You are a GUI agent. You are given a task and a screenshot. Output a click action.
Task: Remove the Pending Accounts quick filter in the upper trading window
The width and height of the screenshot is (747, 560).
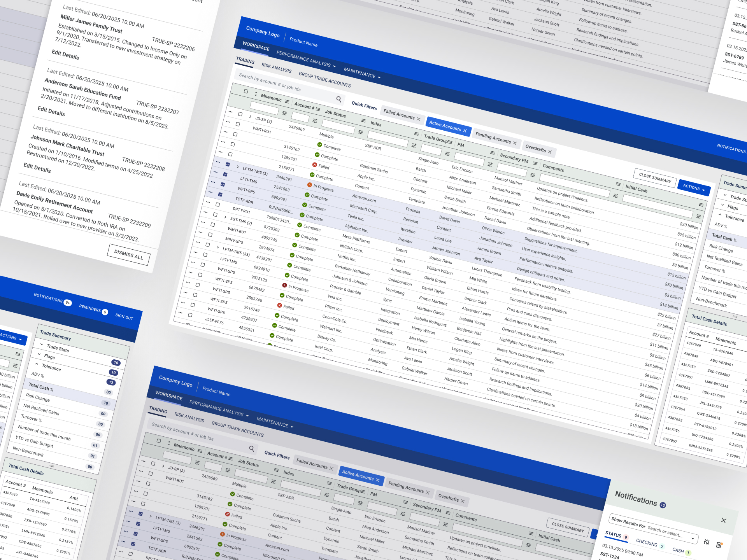[x=515, y=143]
